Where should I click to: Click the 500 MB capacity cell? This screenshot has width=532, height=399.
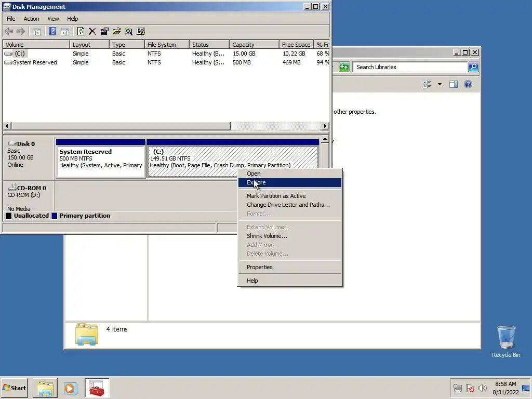pos(242,62)
